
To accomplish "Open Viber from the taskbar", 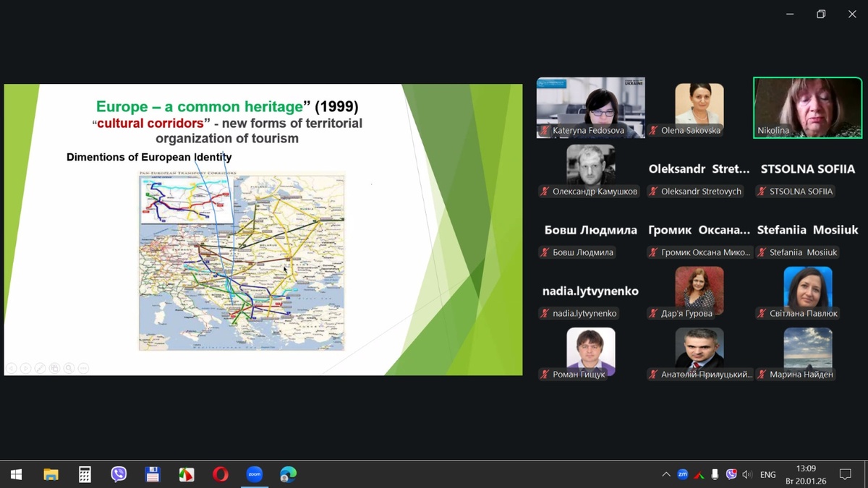I will pos(119,474).
